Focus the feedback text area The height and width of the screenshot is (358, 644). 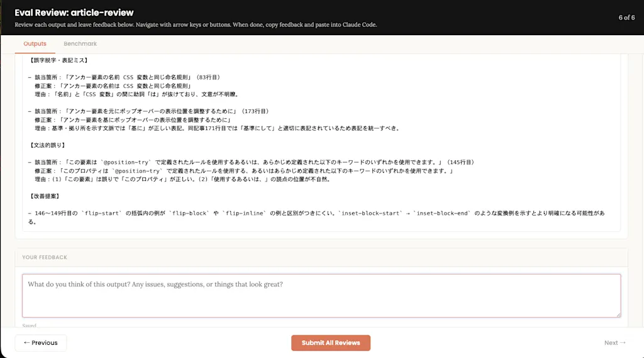pos(321,296)
